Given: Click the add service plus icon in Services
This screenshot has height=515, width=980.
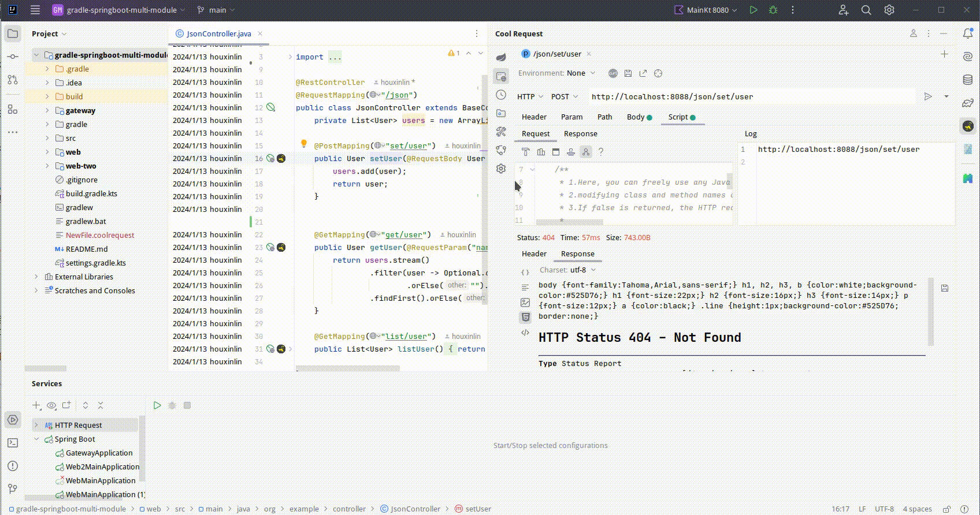Looking at the screenshot, I should pos(37,405).
